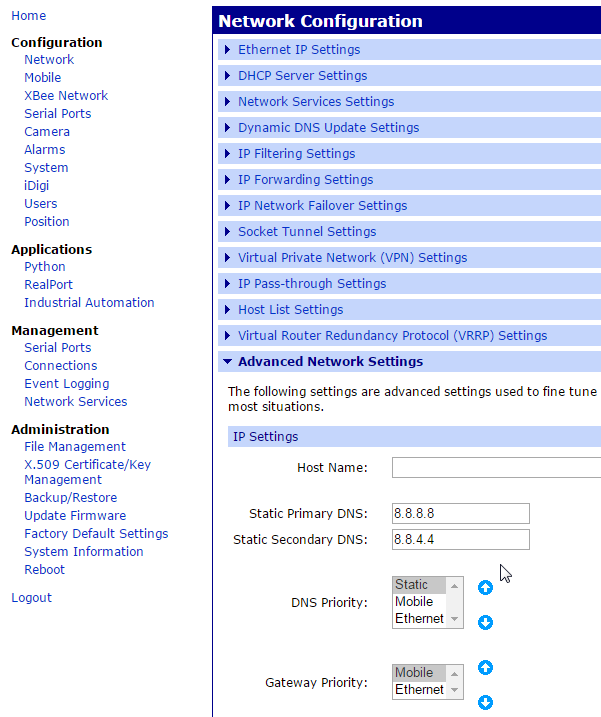Screen dimensions: 601x717
Task: Expand Ethernet IP Settings section
Action: [x=298, y=50]
